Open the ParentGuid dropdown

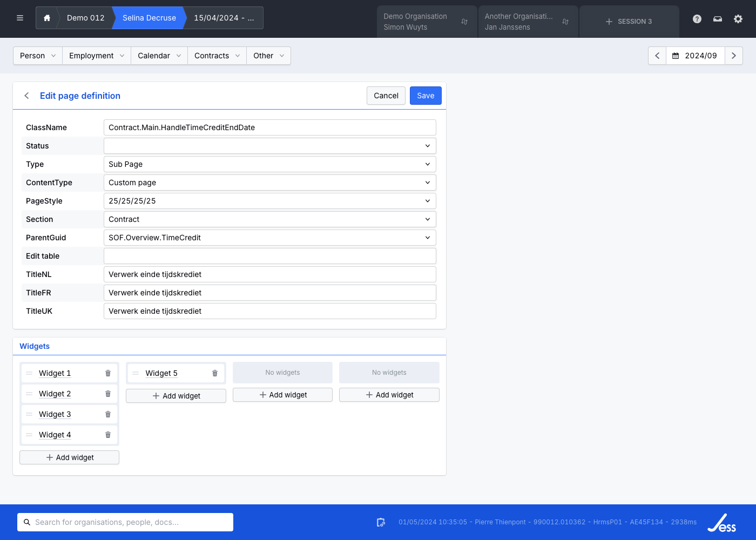click(x=269, y=238)
